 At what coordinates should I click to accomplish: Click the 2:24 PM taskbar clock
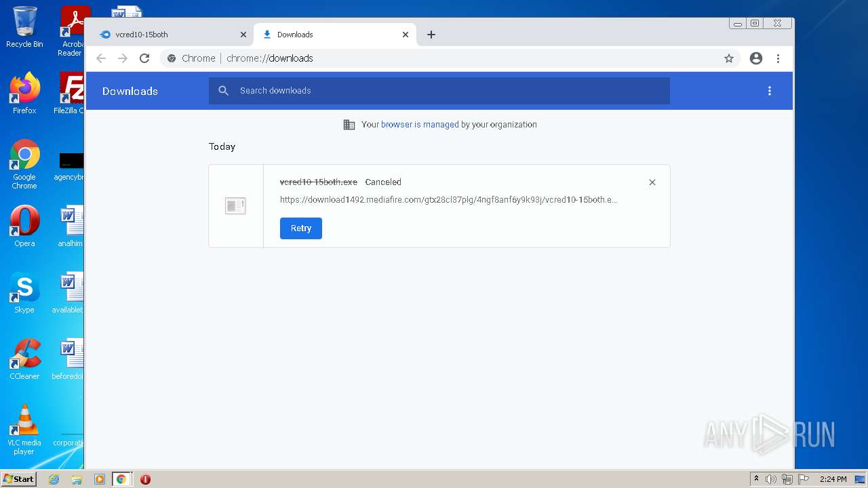click(833, 479)
